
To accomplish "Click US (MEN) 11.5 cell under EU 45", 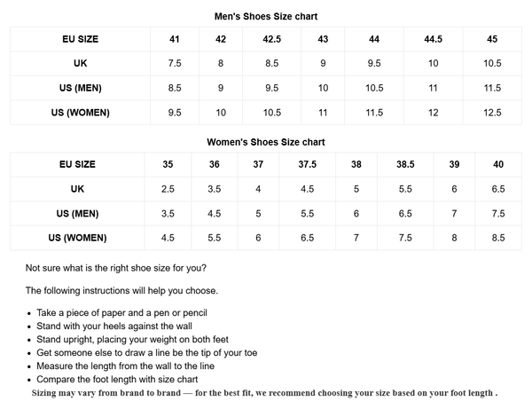I will click(x=492, y=88).
